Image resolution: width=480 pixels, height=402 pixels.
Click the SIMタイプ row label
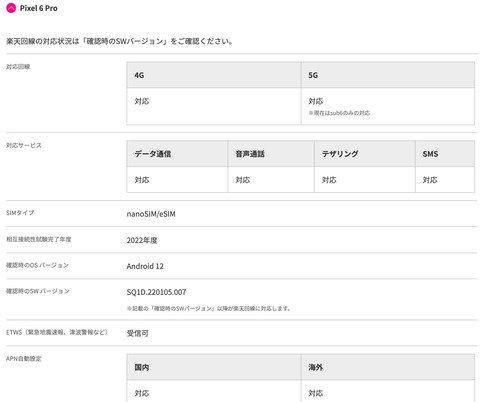20,213
